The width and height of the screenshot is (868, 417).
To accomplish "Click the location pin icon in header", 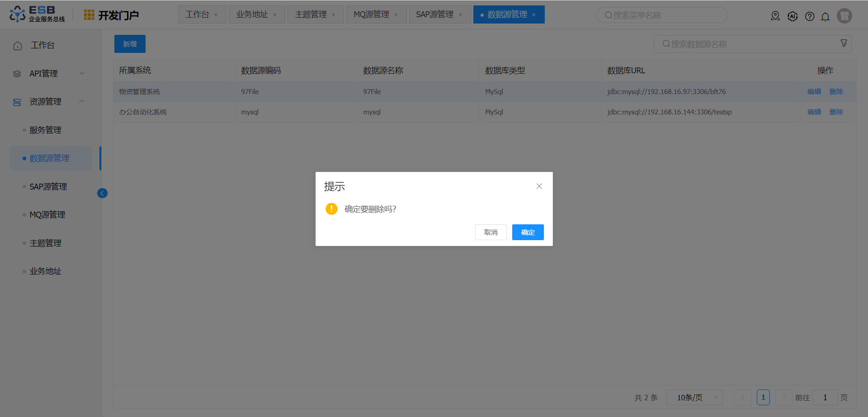I will 775,16.
